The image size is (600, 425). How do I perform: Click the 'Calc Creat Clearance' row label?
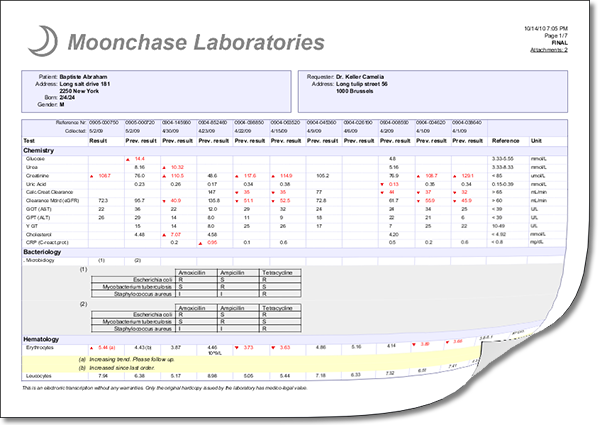pos(49,192)
